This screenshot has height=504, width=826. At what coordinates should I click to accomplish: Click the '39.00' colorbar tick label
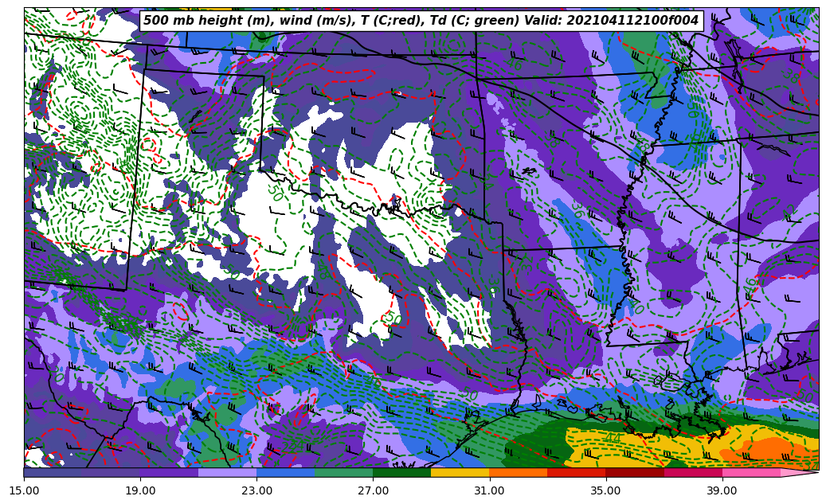(722, 490)
